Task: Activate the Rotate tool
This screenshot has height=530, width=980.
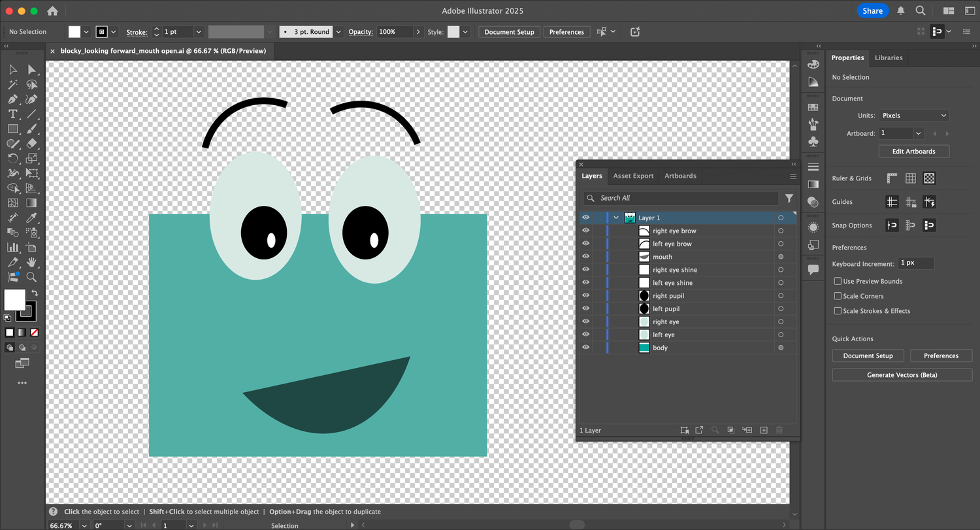Action: tap(12, 159)
